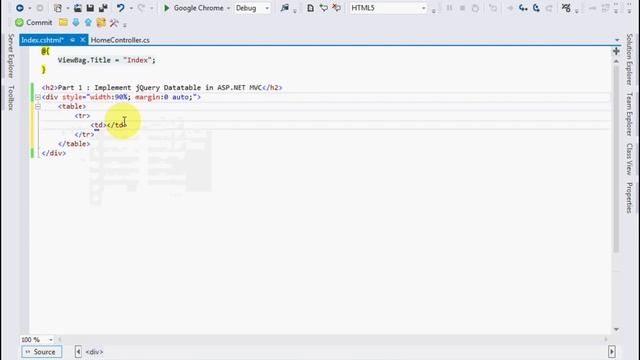Click the blank page icon in toolbar
The height and width of the screenshot is (360, 640).
coord(310,8)
